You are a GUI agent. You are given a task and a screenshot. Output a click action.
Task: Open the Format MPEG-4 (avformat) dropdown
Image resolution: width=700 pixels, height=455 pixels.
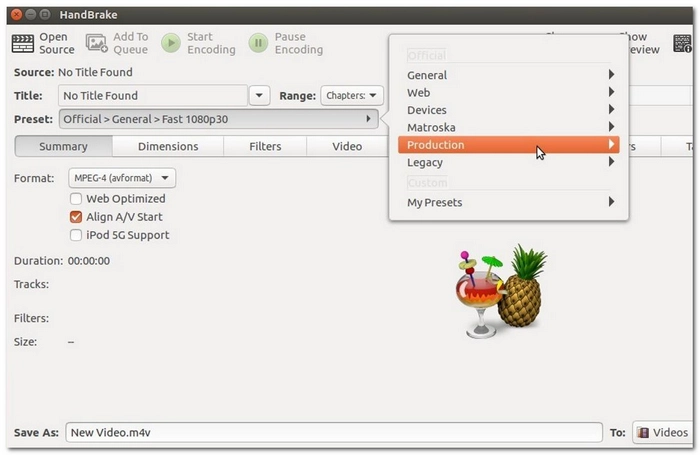122,178
